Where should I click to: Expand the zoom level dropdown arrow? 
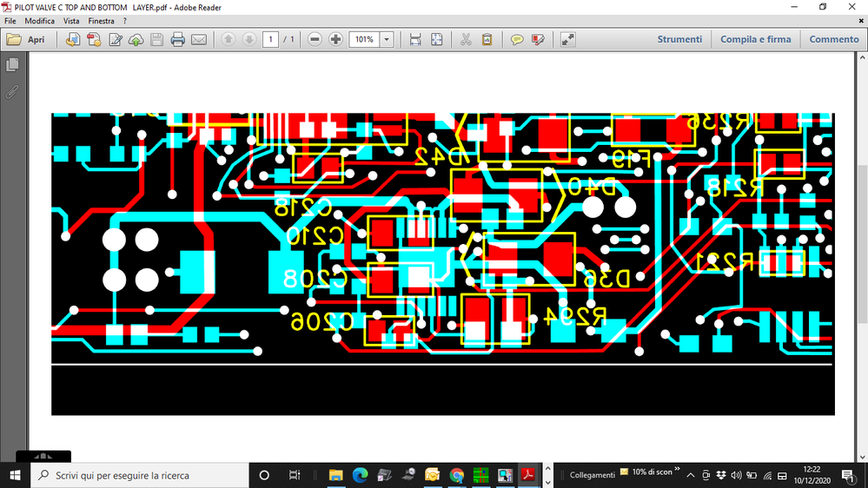point(387,39)
